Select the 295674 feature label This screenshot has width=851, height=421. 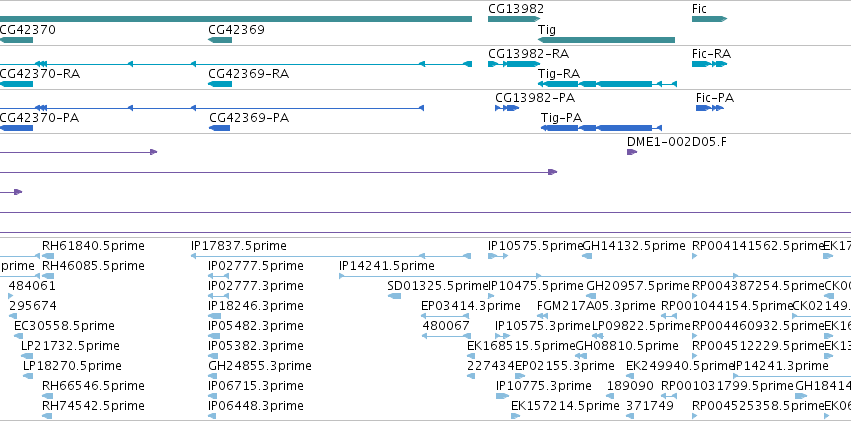[x=33, y=305]
